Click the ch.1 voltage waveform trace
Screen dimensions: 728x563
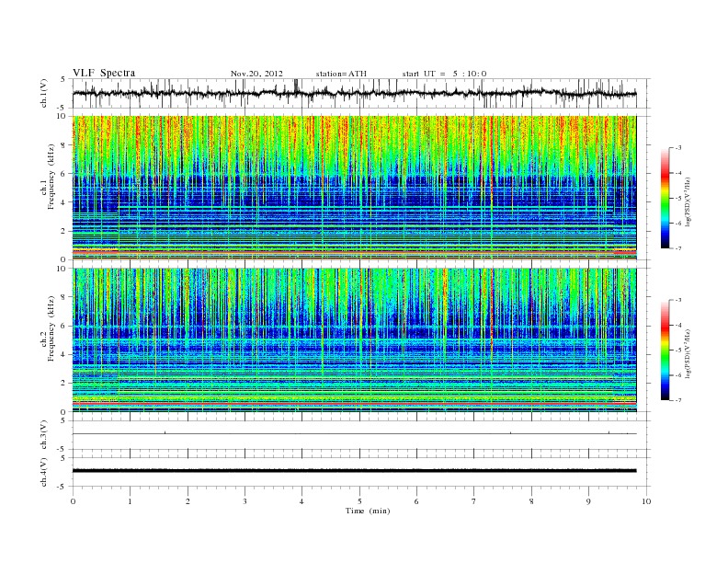354,93
